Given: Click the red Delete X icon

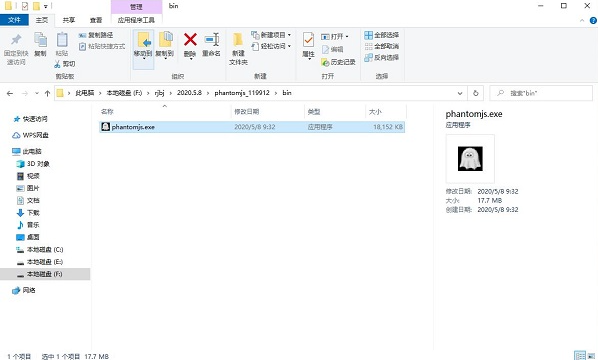Looking at the screenshot, I should pyautogui.click(x=190, y=40).
